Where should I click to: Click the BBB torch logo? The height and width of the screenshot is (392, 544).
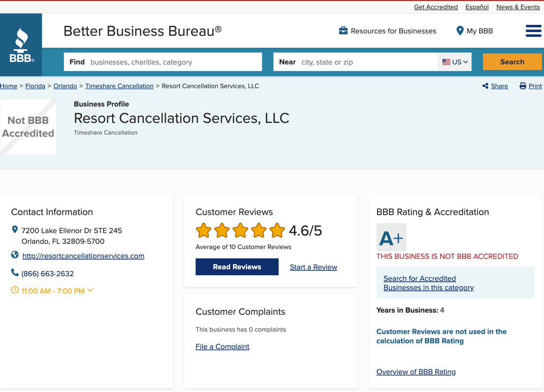click(x=21, y=45)
